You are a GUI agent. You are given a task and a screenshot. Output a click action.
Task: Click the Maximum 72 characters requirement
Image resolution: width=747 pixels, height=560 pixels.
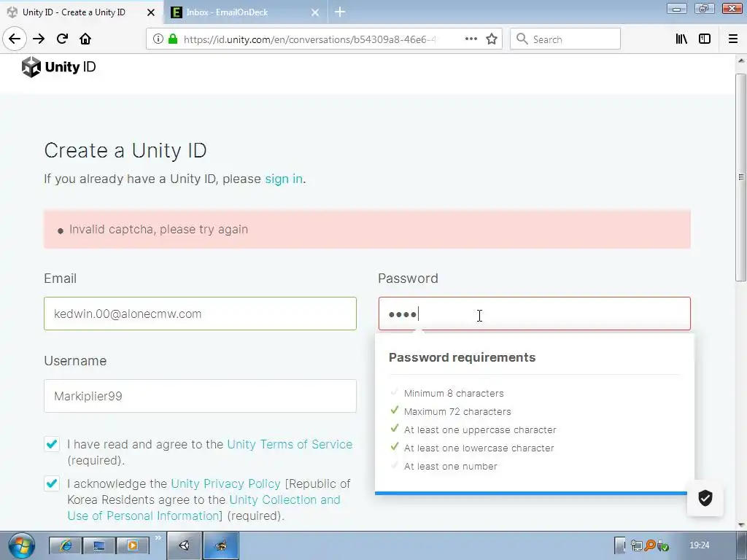pyautogui.click(x=457, y=411)
